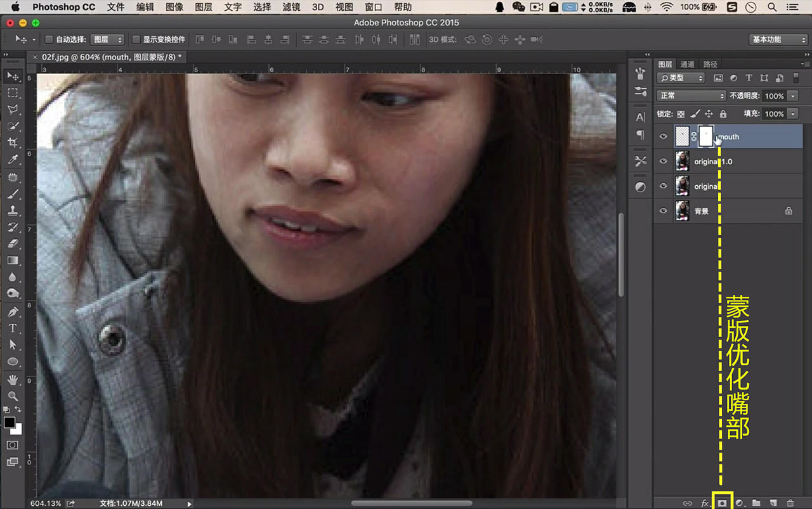Image resolution: width=812 pixels, height=509 pixels.
Task: Enable the 显示变换控件 checkbox
Action: tap(136, 39)
